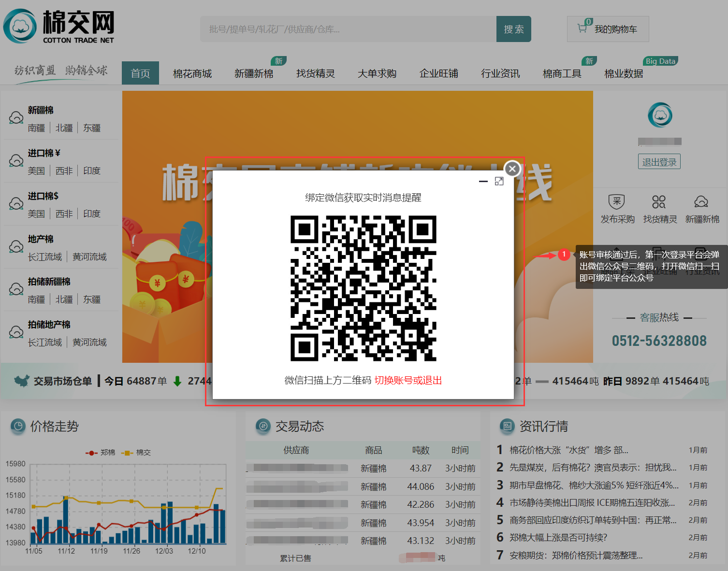Select 北疆 under 拍储新疆棉

click(x=64, y=300)
